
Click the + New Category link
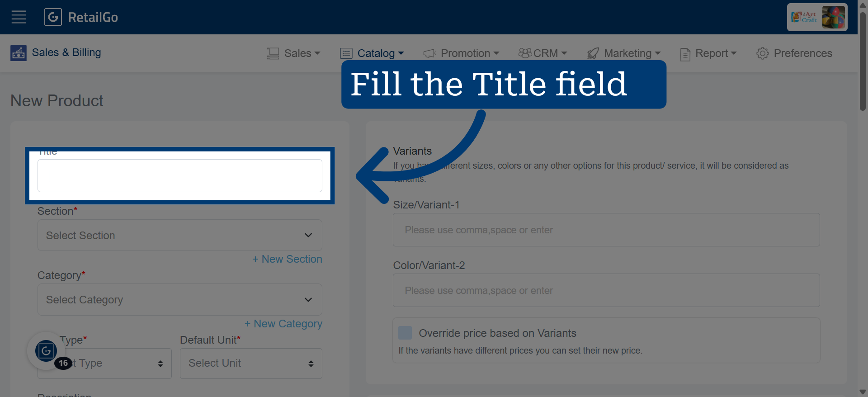(x=283, y=324)
